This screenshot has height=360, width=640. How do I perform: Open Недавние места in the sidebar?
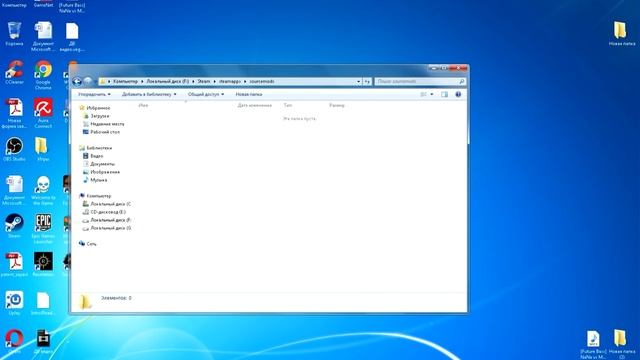click(107, 124)
